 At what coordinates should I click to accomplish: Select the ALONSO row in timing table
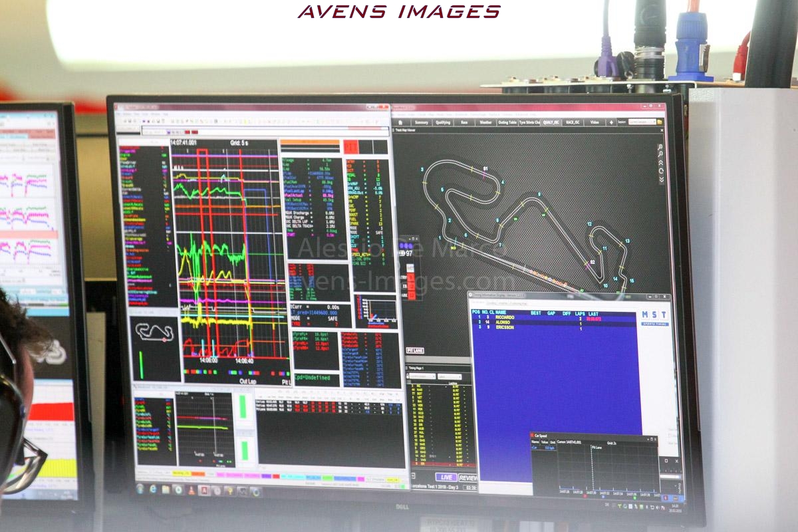(x=553, y=325)
